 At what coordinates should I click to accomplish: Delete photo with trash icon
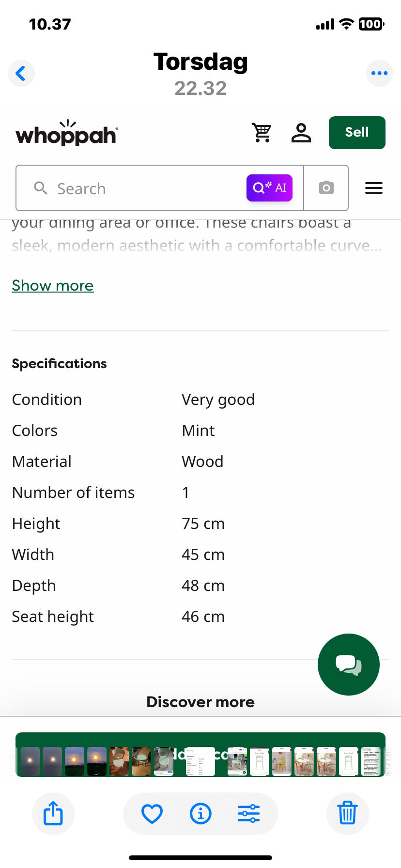(x=347, y=813)
